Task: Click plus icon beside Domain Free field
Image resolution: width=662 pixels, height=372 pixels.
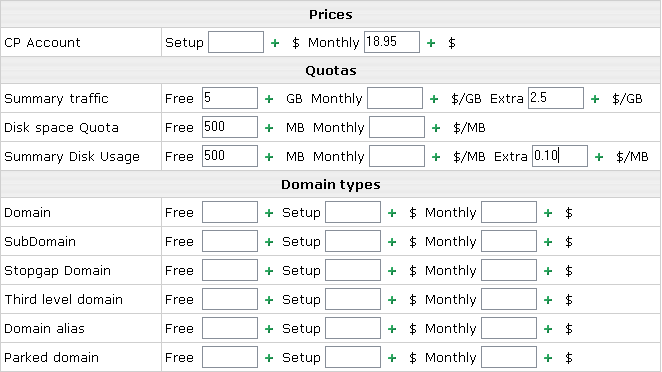Action: point(269,213)
